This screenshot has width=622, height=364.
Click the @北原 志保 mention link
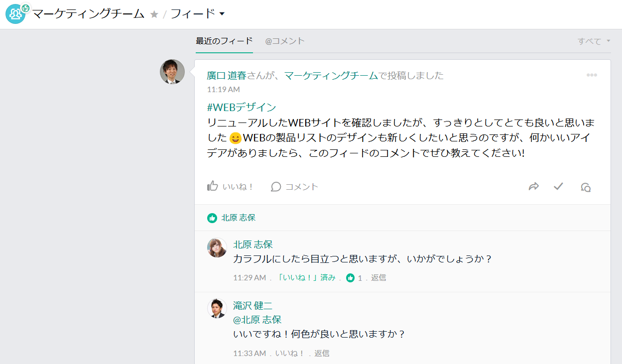pos(257,319)
